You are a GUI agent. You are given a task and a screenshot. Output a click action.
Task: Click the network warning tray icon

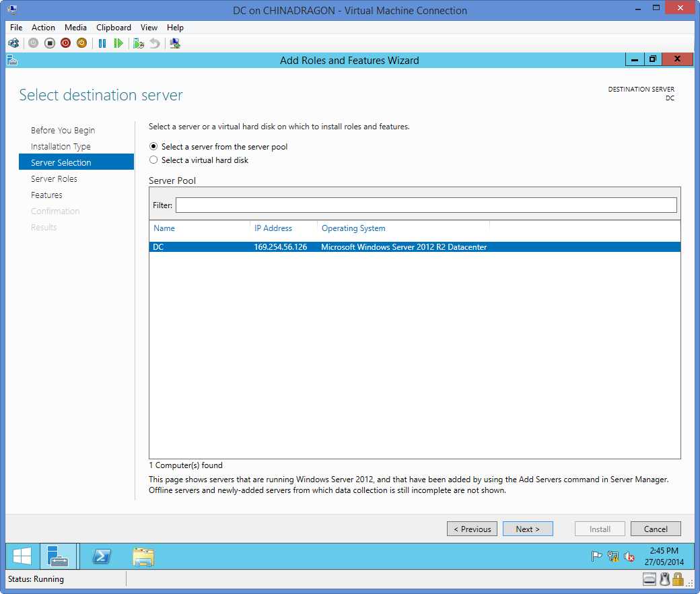(x=613, y=556)
